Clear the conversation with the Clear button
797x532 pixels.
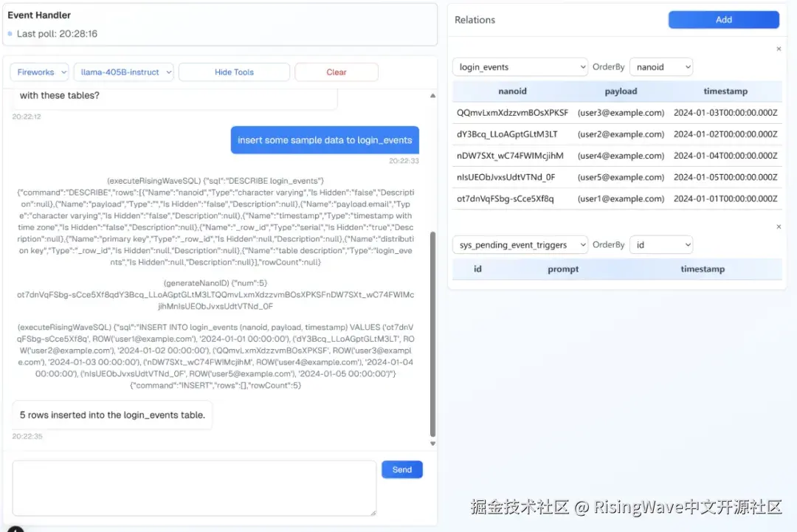336,72
